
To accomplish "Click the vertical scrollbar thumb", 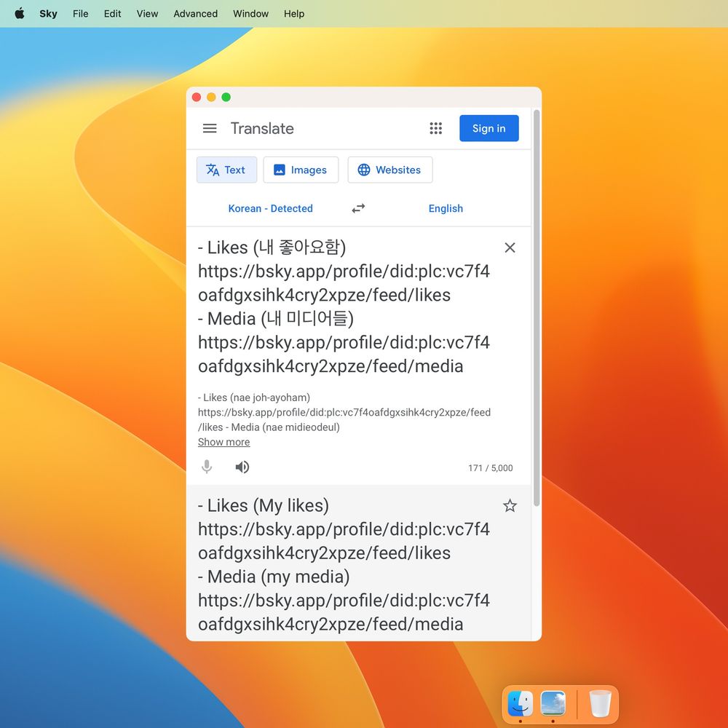I will tap(537, 307).
